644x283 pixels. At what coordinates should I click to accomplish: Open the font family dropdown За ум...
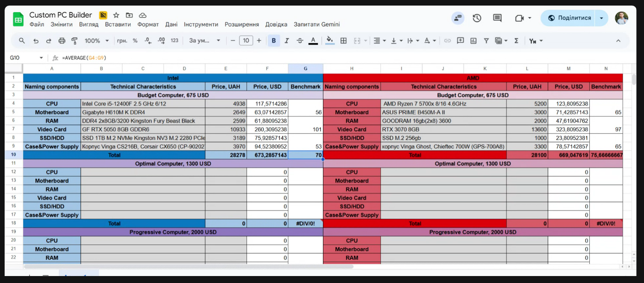click(x=205, y=41)
